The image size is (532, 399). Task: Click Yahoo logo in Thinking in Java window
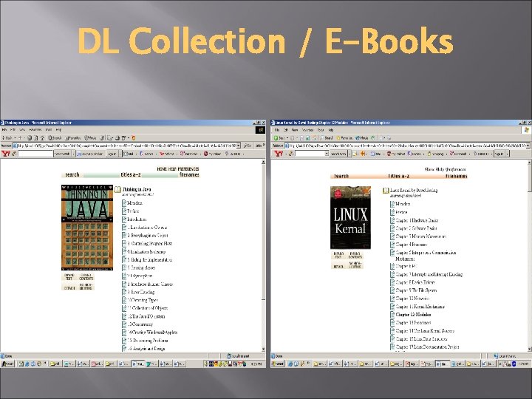(5, 154)
